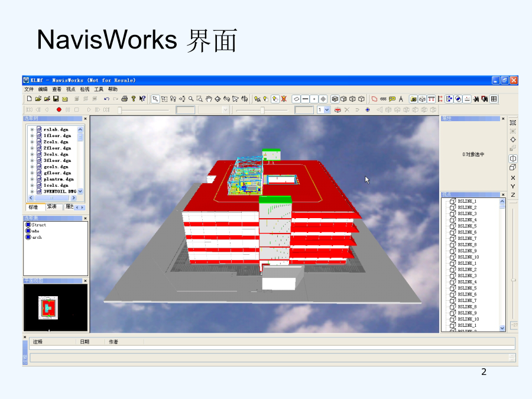
Task: Toggle the grid table panel button
Action: click(x=494, y=99)
